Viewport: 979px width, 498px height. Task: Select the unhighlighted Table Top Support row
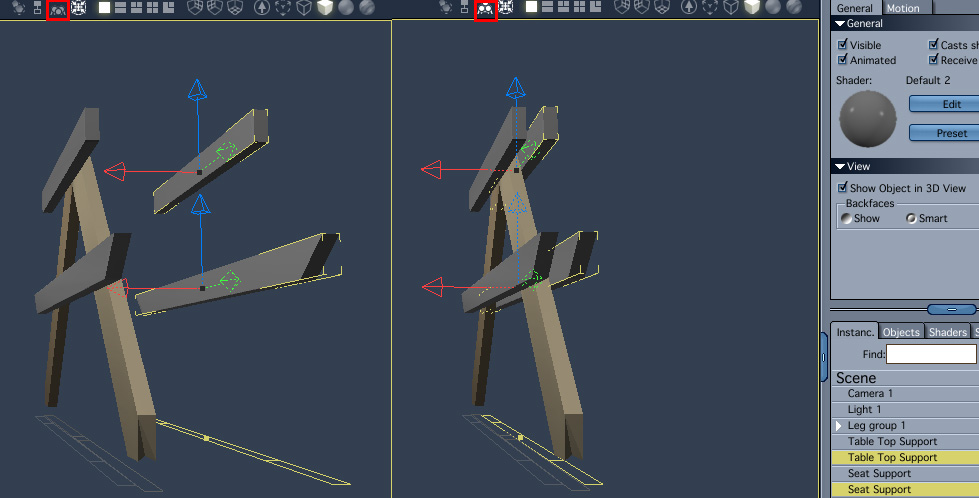click(x=905, y=441)
